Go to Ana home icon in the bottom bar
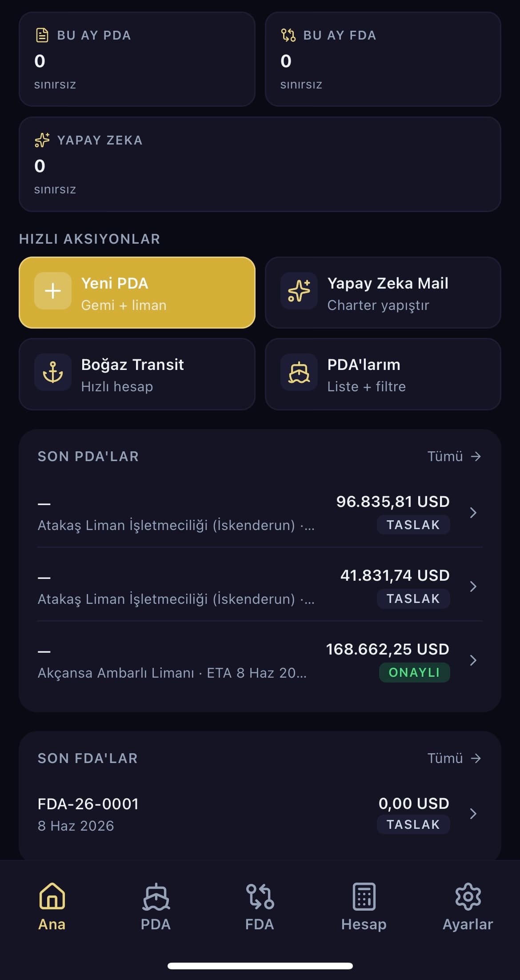Image resolution: width=520 pixels, height=980 pixels. 52,896
